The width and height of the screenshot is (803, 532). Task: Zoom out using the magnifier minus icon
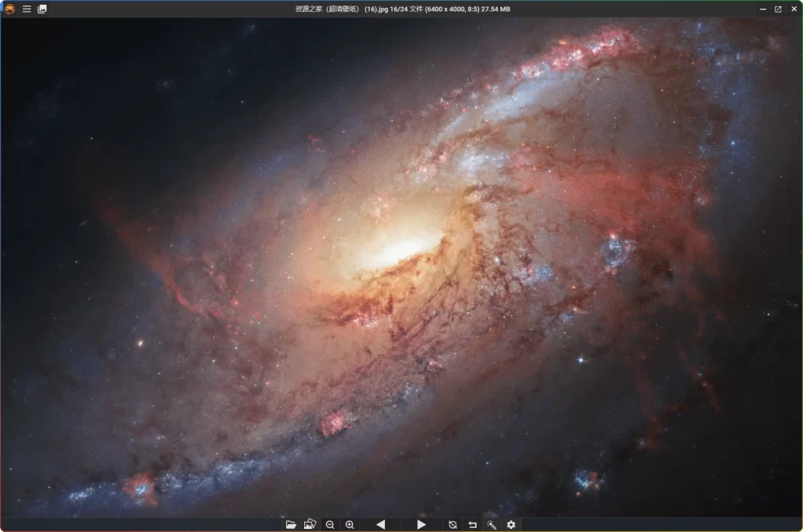(330, 524)
